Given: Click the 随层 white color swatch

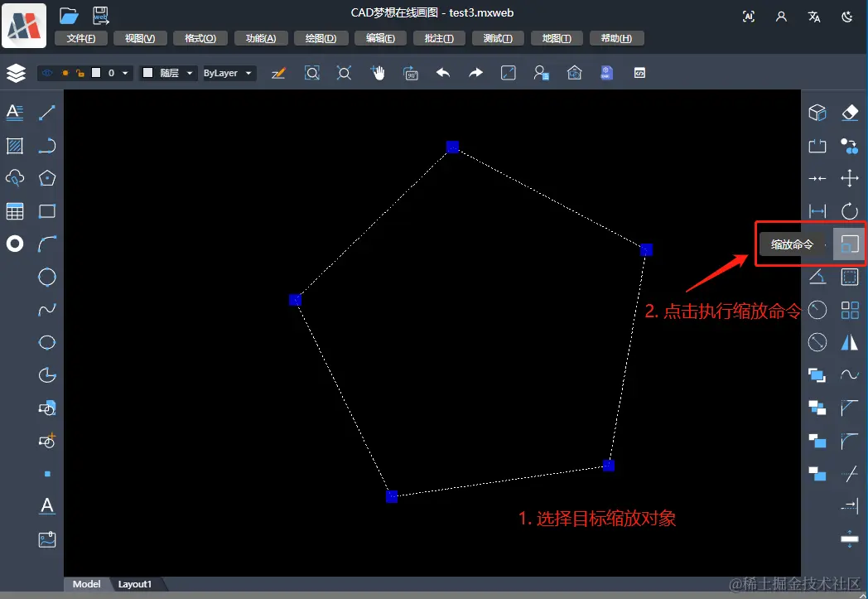Looking at the screenshot, I should coord(147,73).
